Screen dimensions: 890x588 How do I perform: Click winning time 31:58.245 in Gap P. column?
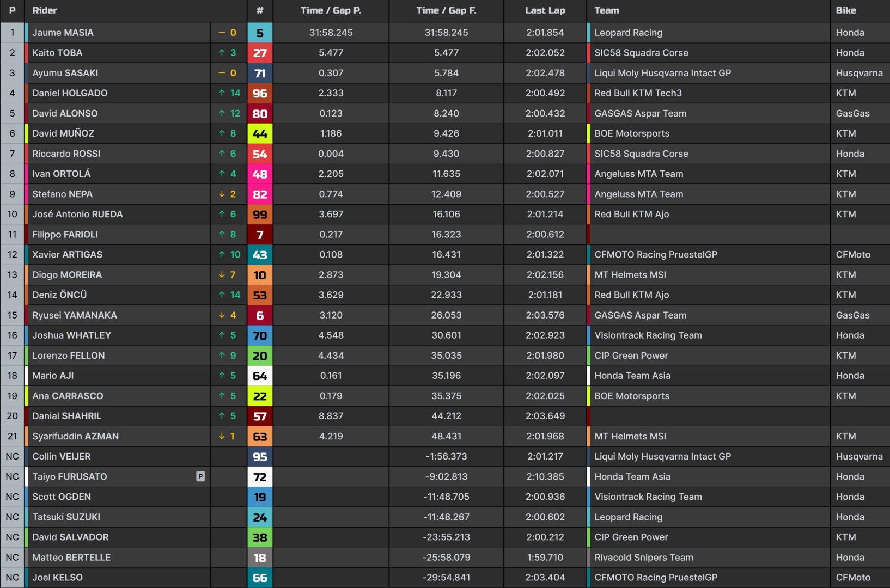point(331,33)
